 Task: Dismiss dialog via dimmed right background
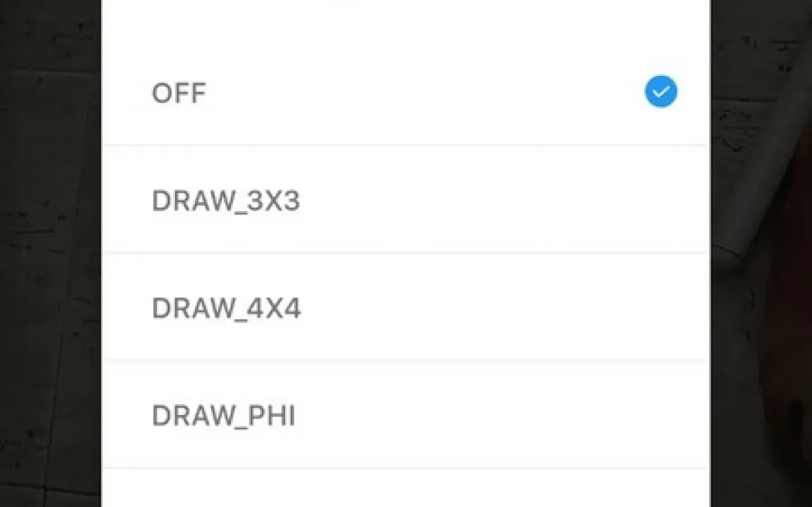tap(761, 253)
